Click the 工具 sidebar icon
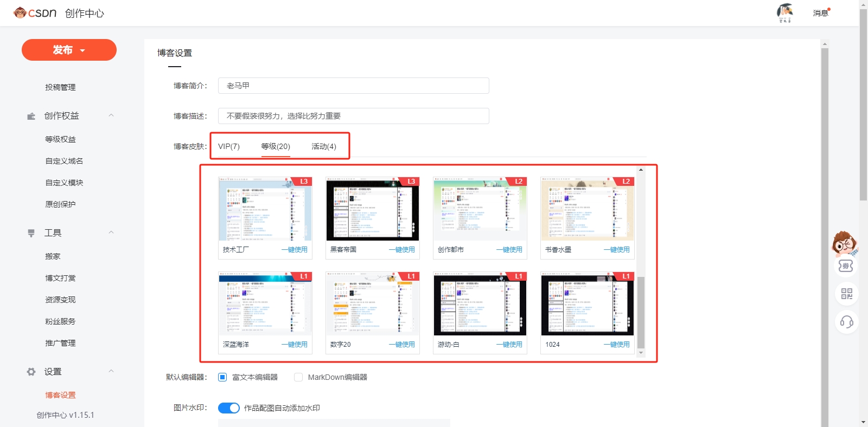The image size is (868, 427). [x=31, y=233]
